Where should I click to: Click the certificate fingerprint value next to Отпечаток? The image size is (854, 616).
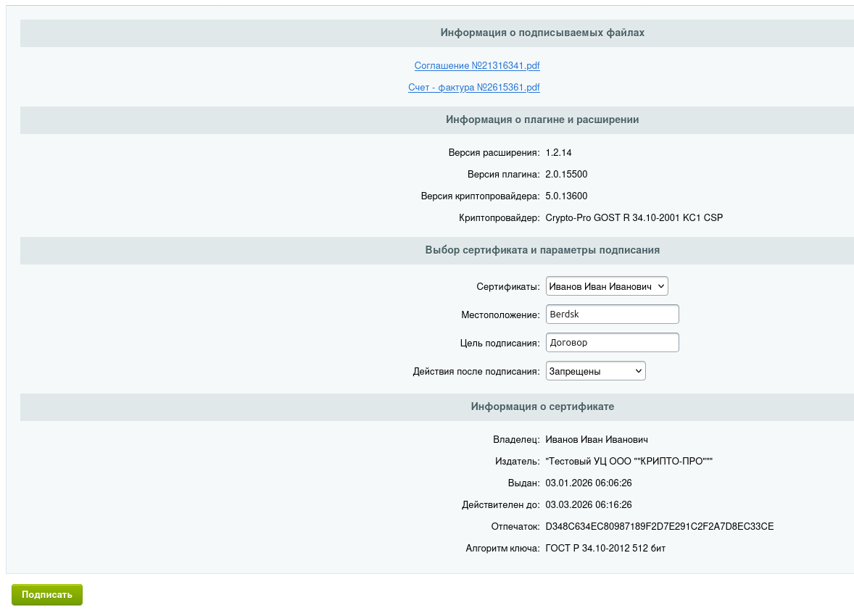tap(660, 526)
